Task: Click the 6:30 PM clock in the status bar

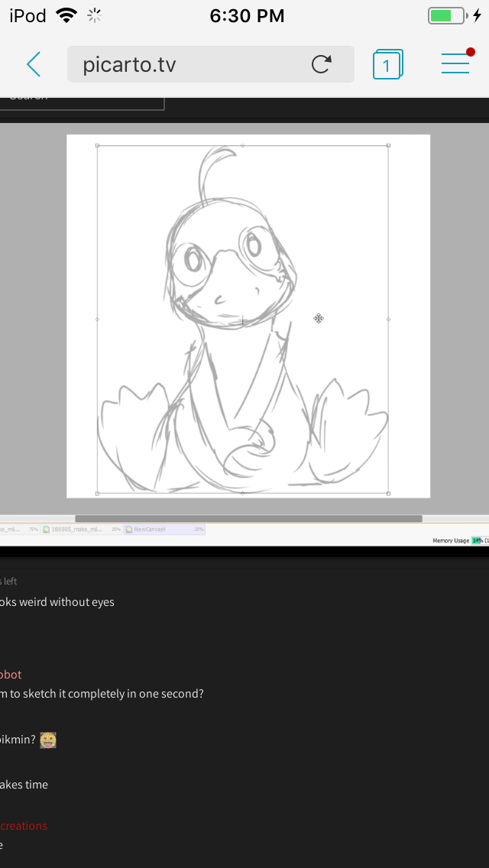Action: click(247, 15)
